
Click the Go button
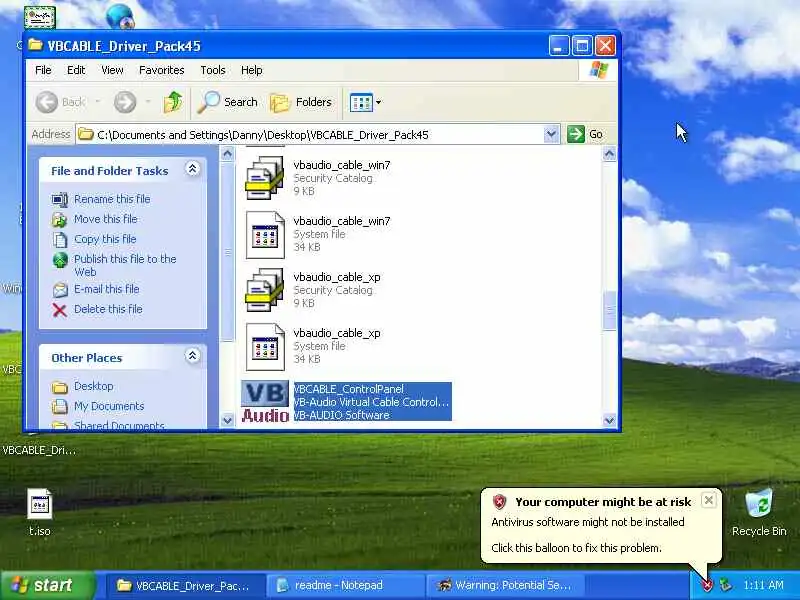[x=586, y=135]
